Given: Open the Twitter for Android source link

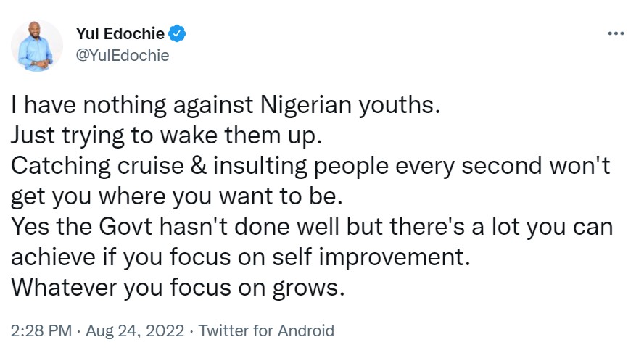Looking at the screenshot, I should (x=266, y=331).
